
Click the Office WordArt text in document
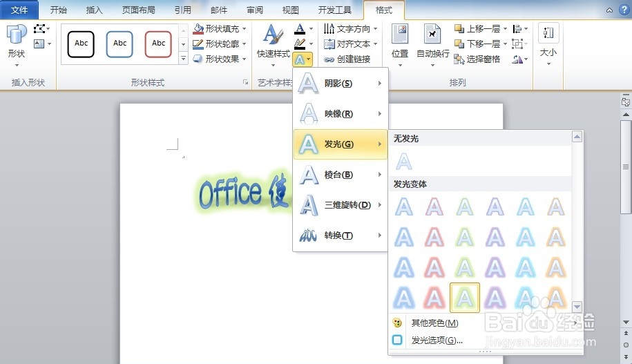242,192
